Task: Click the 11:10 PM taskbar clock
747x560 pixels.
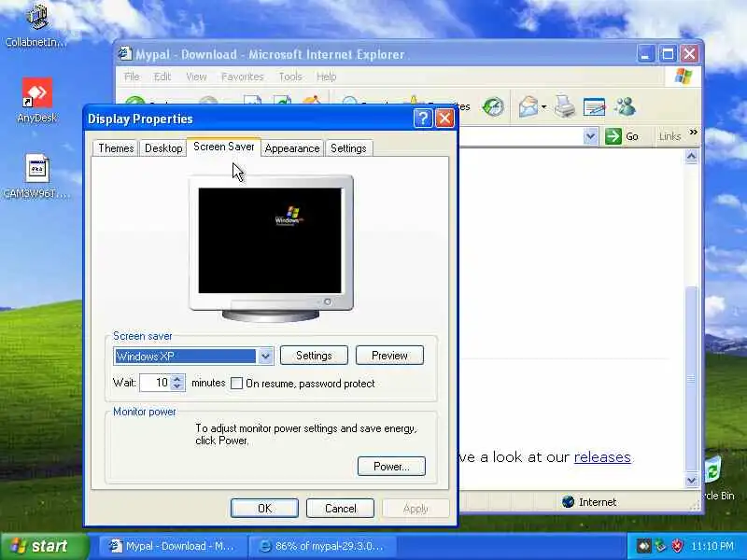Action: coord(712,546)
